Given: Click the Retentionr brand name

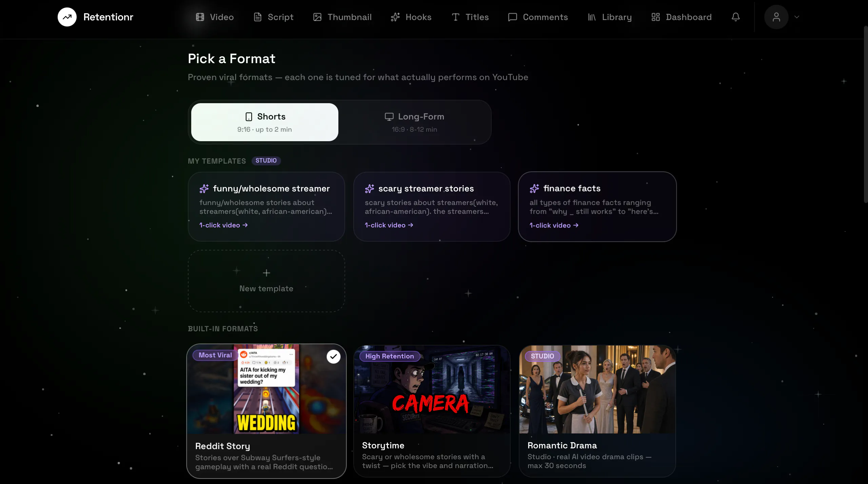Looking at the screenshot, I should coord(108,17).
